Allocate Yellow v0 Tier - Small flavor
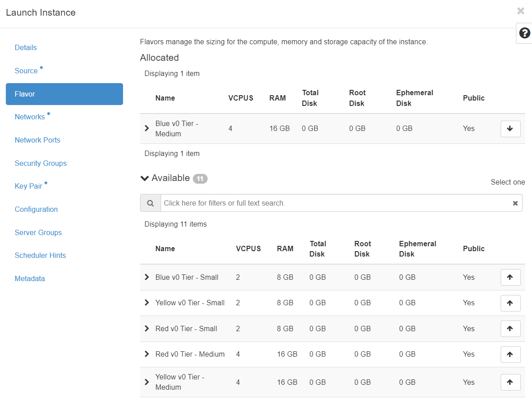The width and height of the screenshot is (532, 400). [510, 303]
